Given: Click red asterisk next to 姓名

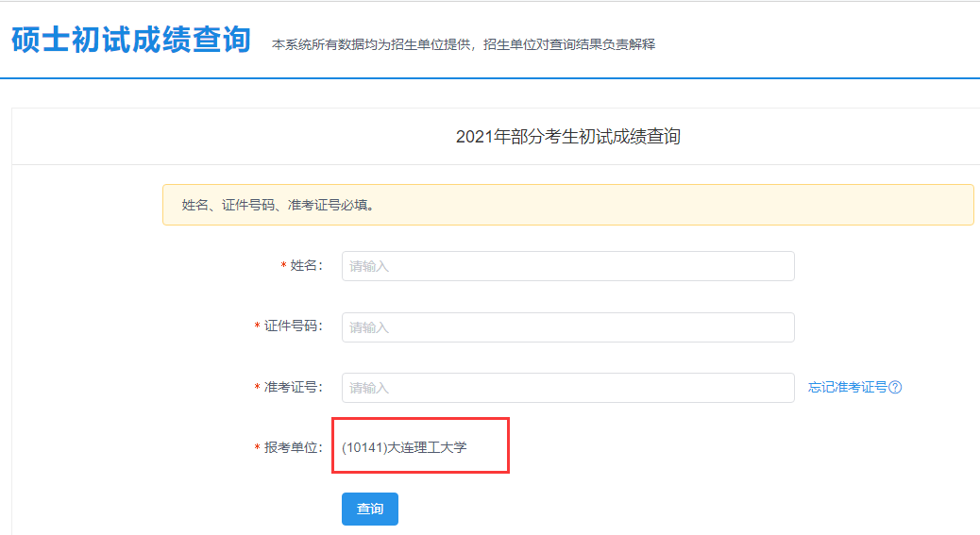Looking at the screenshot, I should click(x=283, y=267).
